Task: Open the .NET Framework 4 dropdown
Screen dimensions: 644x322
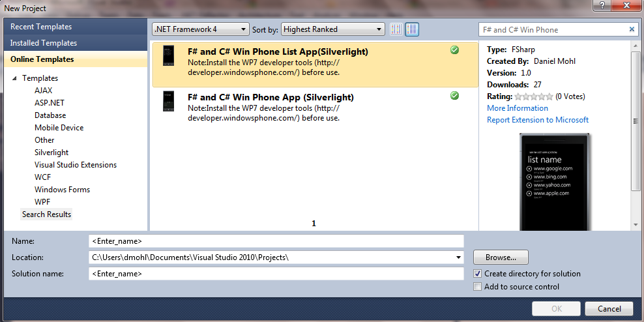Action: point(200,29)
